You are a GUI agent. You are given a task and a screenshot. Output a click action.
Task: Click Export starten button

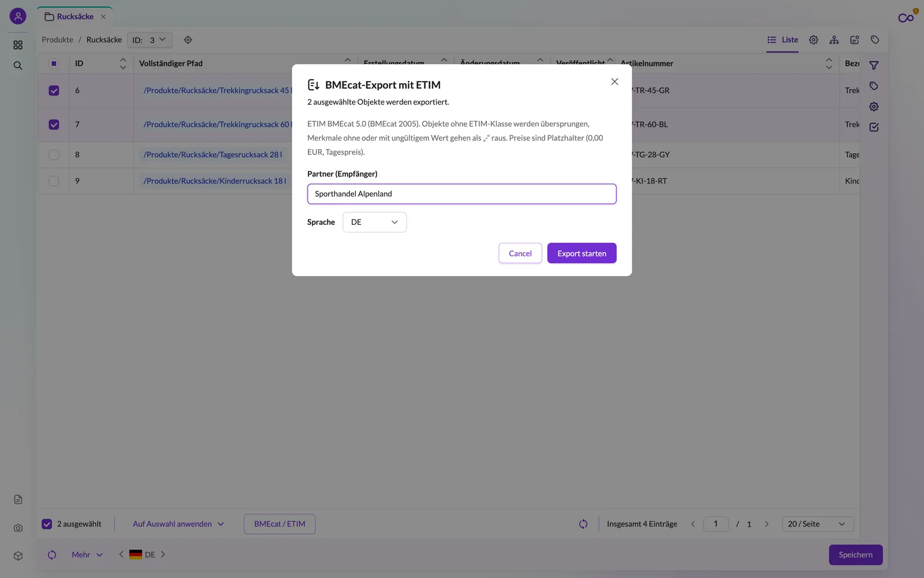tap(582, 253)
